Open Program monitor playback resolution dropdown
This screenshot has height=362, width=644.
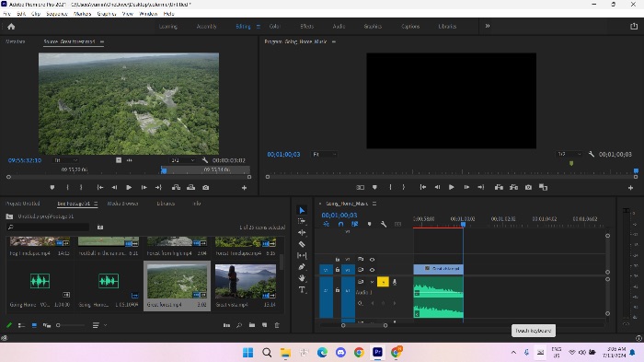coord(569,154)
